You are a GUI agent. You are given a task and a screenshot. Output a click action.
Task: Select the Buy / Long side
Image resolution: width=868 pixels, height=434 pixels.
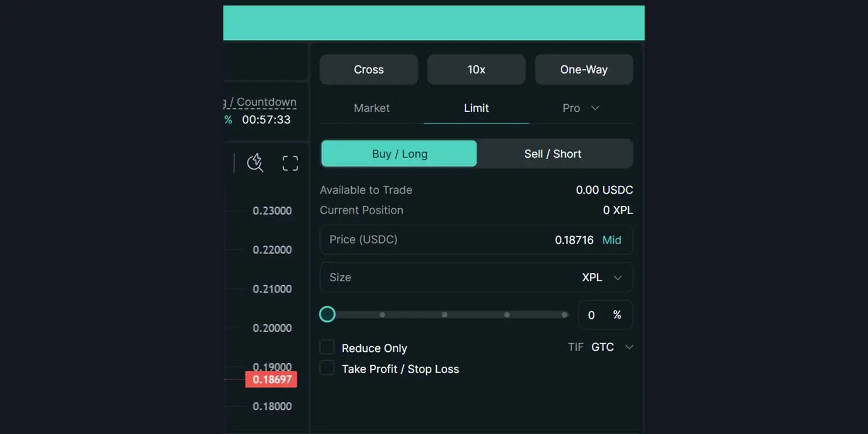click(x=399, y=154)
